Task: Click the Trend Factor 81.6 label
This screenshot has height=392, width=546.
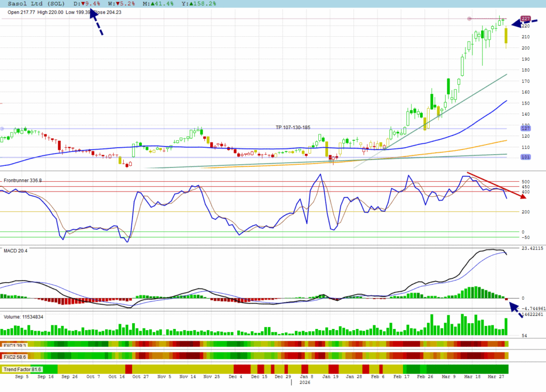Action: [22, 369]
